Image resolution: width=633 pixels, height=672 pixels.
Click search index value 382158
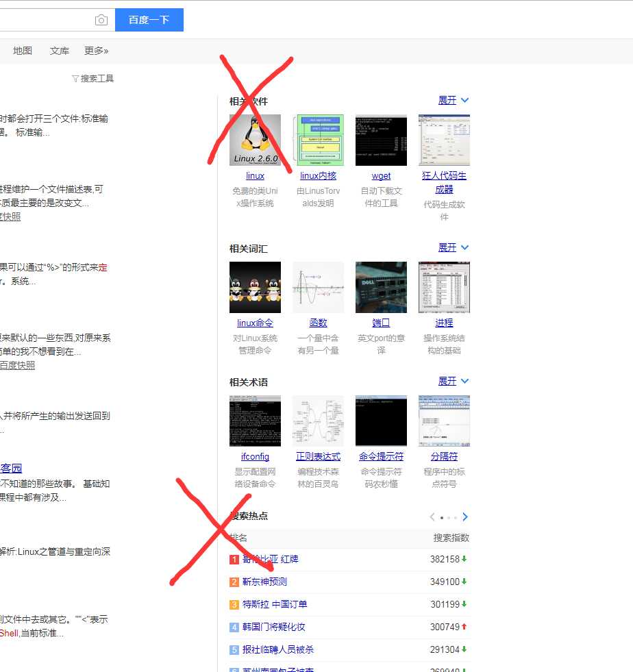point(445,559)
